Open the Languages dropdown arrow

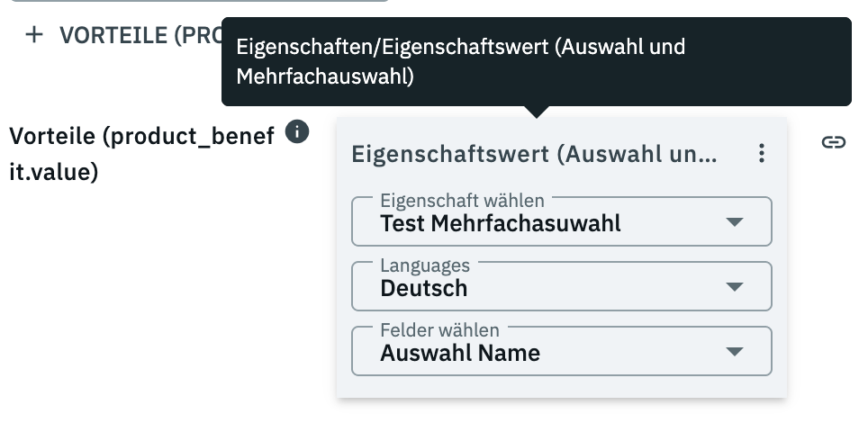pos(735,287)
